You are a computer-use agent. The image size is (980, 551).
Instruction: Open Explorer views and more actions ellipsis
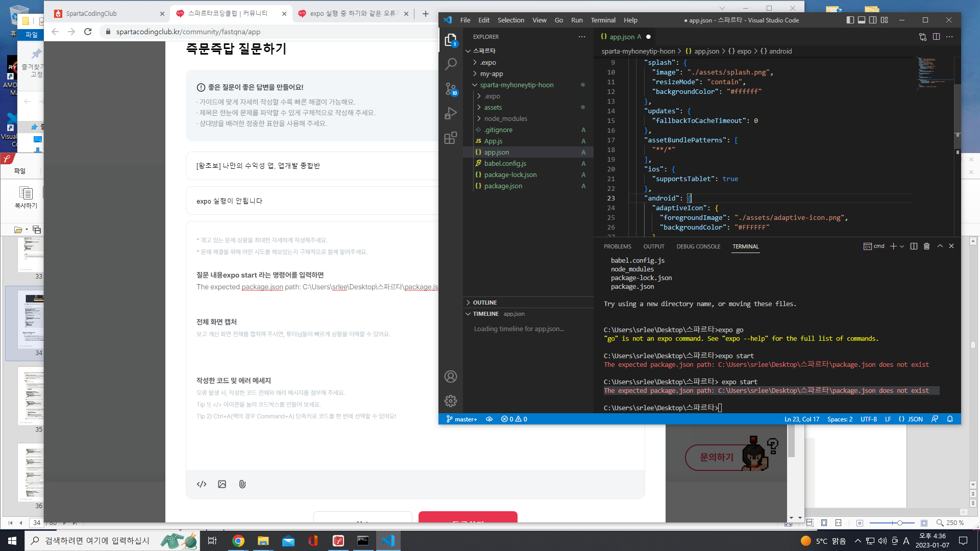coord(582,37)
